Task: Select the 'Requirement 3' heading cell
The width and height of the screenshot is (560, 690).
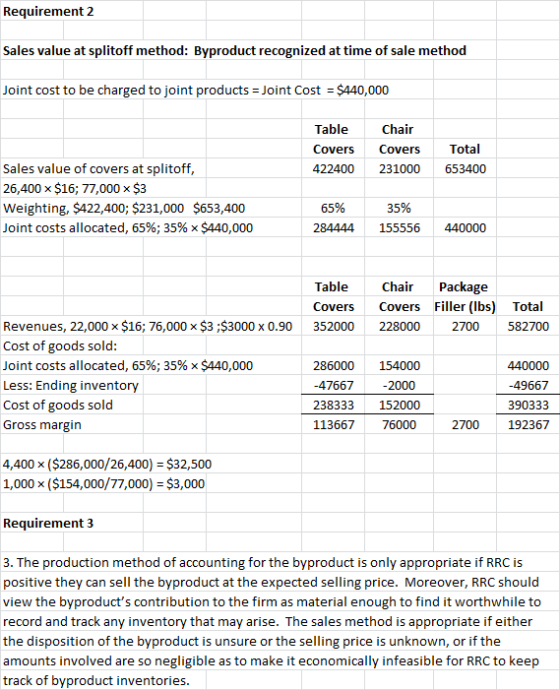Action: (48, 524)
